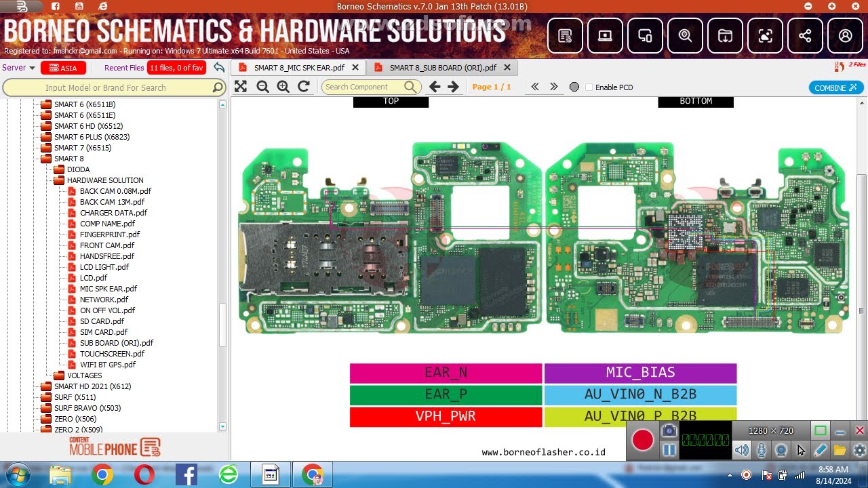The image size is (868, 488).
Task: Click the back arrow beside Recent Files
Action: coord(218,68)
